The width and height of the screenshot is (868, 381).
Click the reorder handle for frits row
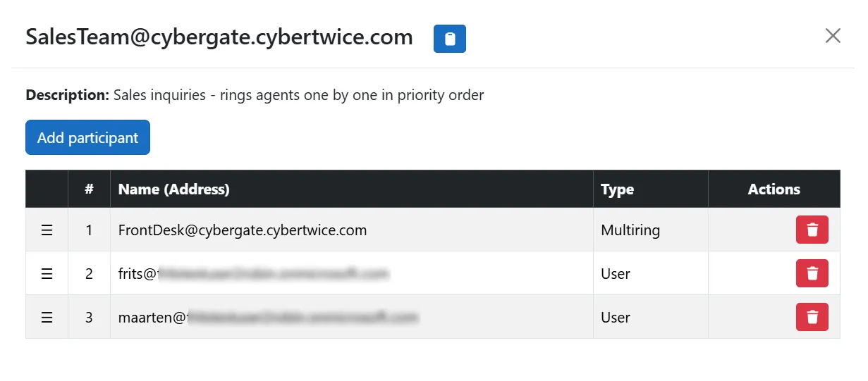tap(47, 274)
